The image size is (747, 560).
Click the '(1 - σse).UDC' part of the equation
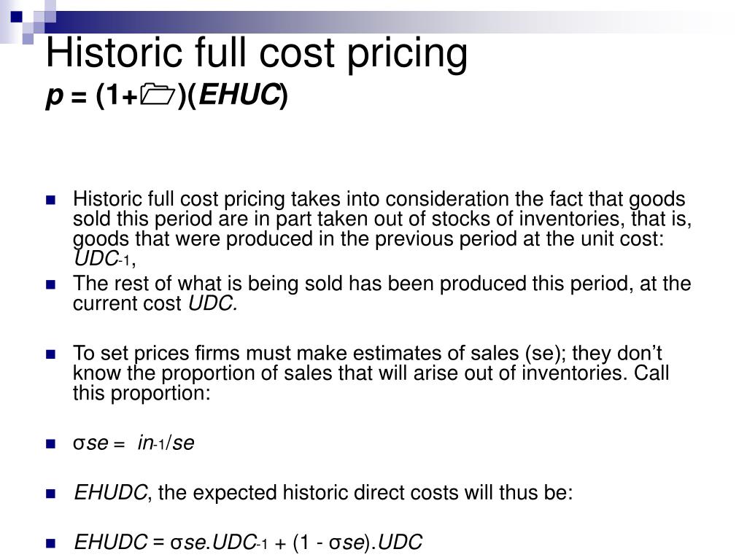pos(357,542)
